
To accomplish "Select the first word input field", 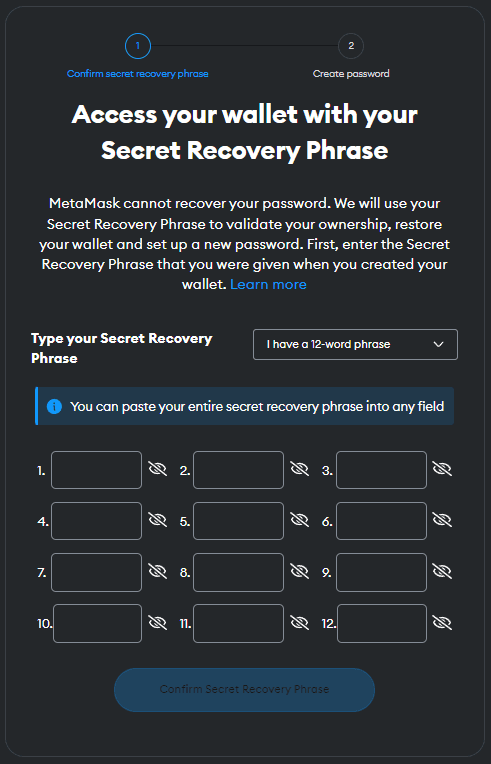I will click(96, 470).
